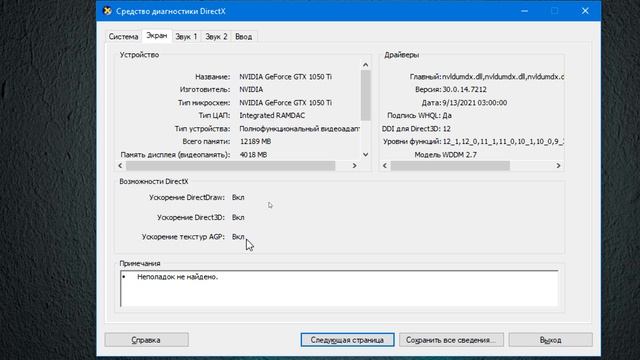The height and width of the screenshot is (360, 640).
Task: Click the 'Ускорение Direct3D:' label
Action: click(191, 218)
